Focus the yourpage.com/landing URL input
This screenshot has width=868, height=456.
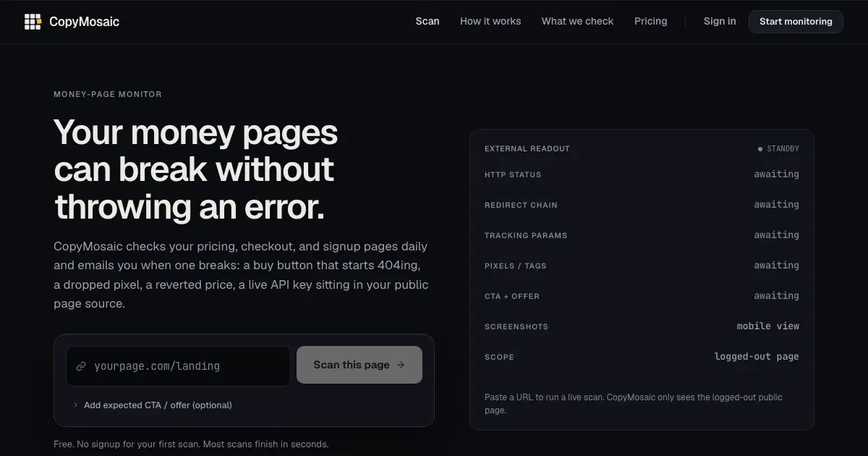(179, 366)
